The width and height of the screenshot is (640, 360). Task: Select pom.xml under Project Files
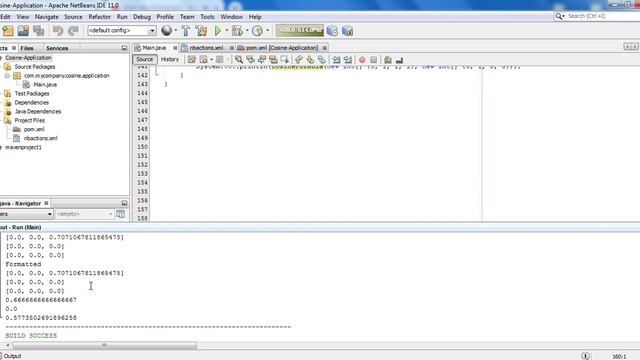34,129
